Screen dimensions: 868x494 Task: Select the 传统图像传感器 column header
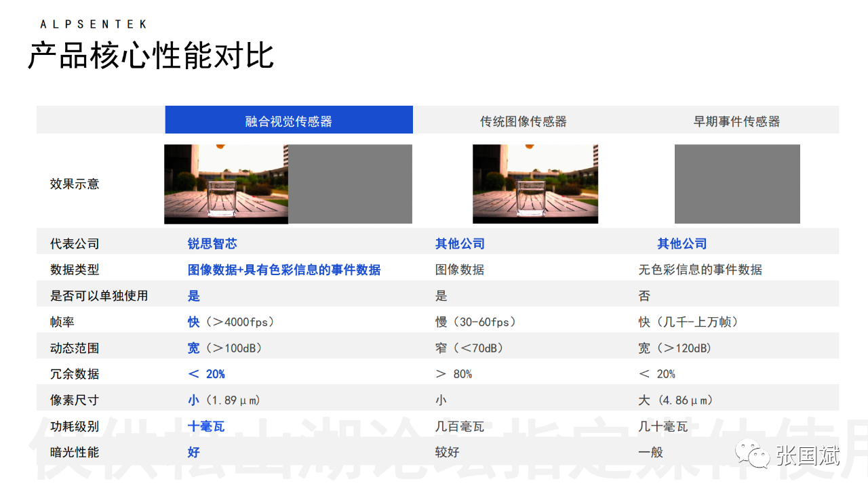tap(523, 121)
